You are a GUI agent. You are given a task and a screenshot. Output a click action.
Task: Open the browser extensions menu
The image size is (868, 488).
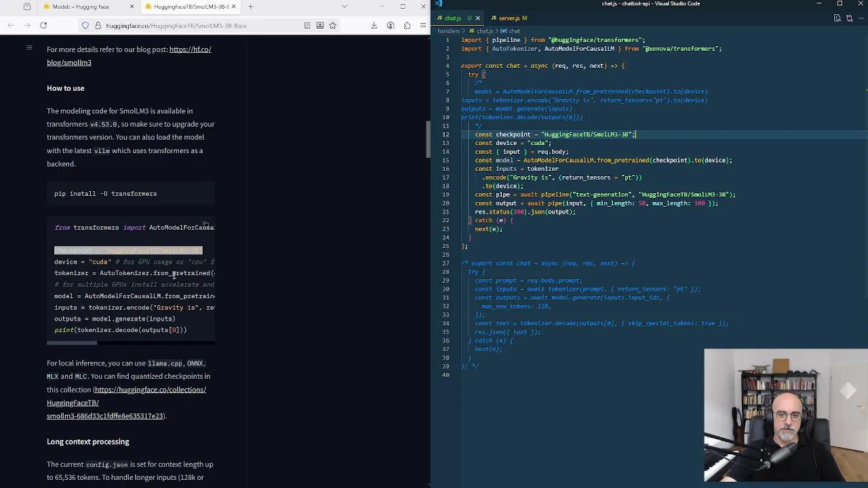coord(407,26)
